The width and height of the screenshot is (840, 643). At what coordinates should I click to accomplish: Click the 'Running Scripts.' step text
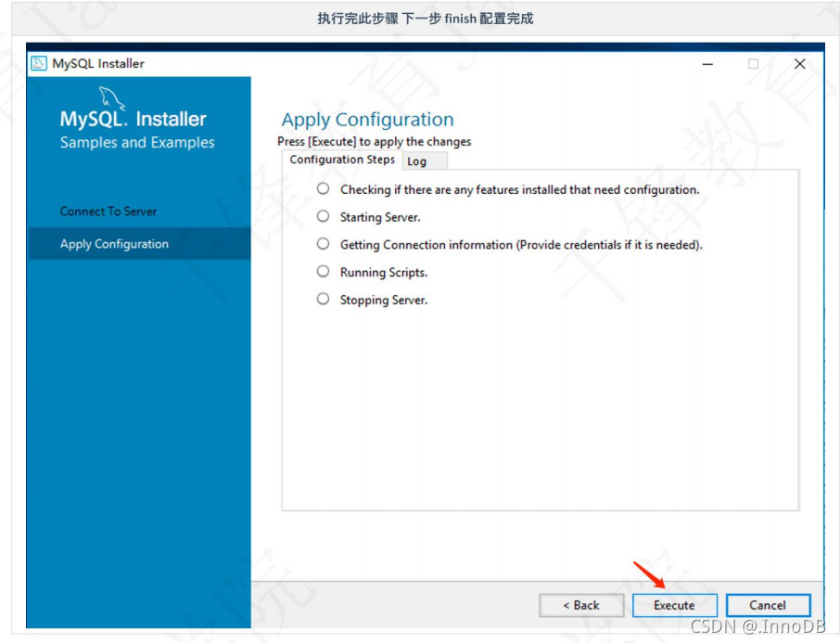[x=384, y=273]
